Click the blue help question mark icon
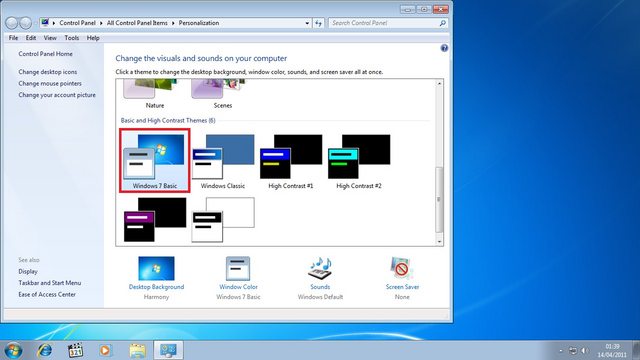 click(444, 48)
